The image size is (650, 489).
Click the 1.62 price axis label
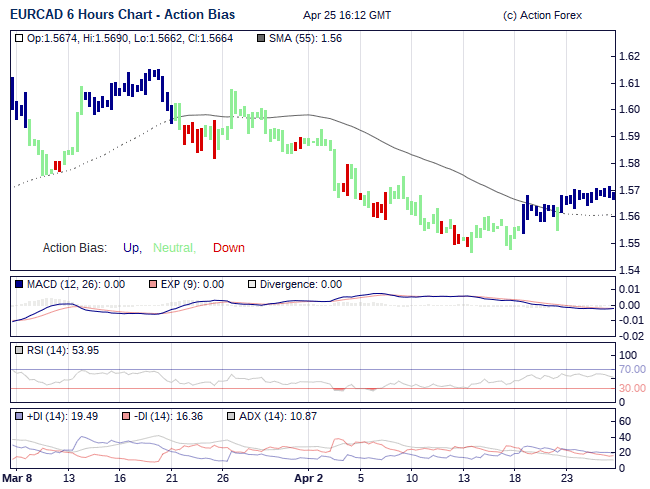click(629, 56)
